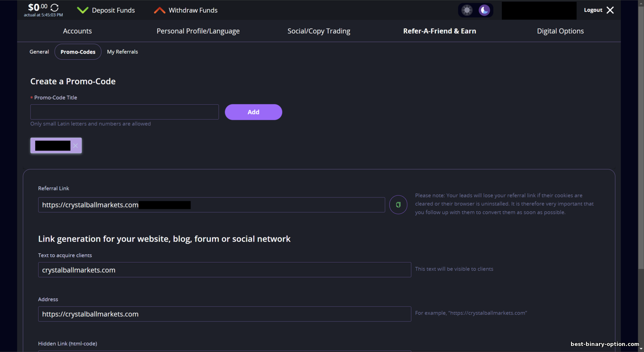This screenshot has width=644, height=352.
Task: Open the Accounts tab
Action: (77, 31)
